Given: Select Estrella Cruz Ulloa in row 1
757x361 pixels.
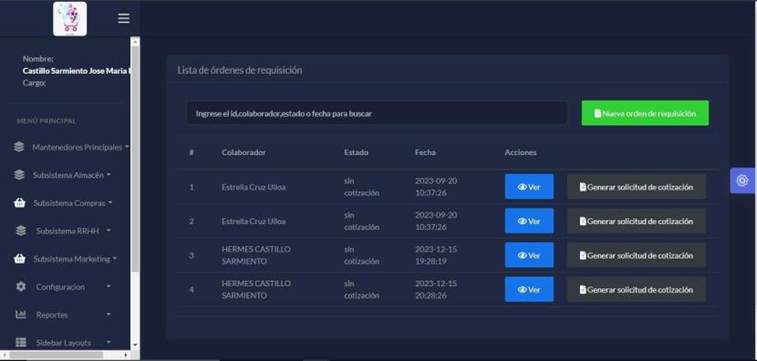Looking at the screenshot, I should pos(253,187).
